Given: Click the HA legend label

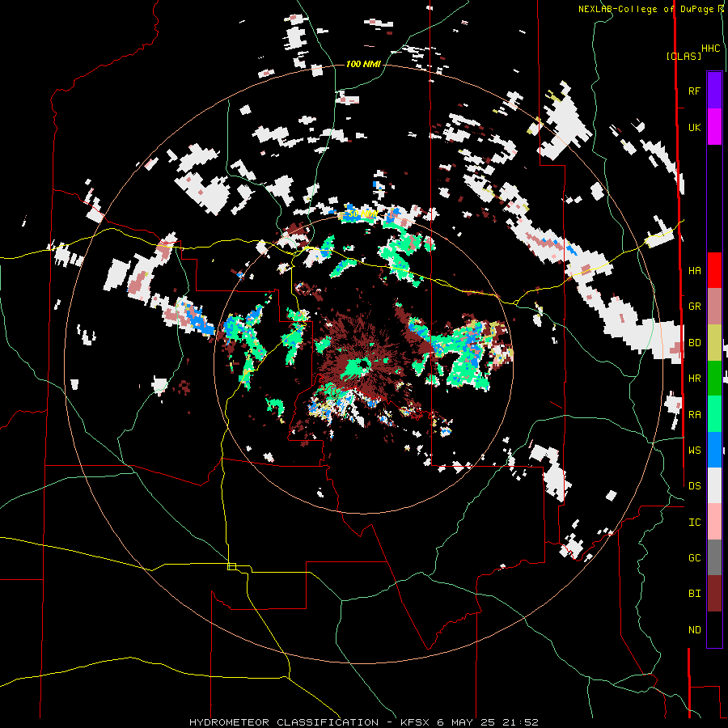Looking at the screenshot, I should tap(694, 271).
